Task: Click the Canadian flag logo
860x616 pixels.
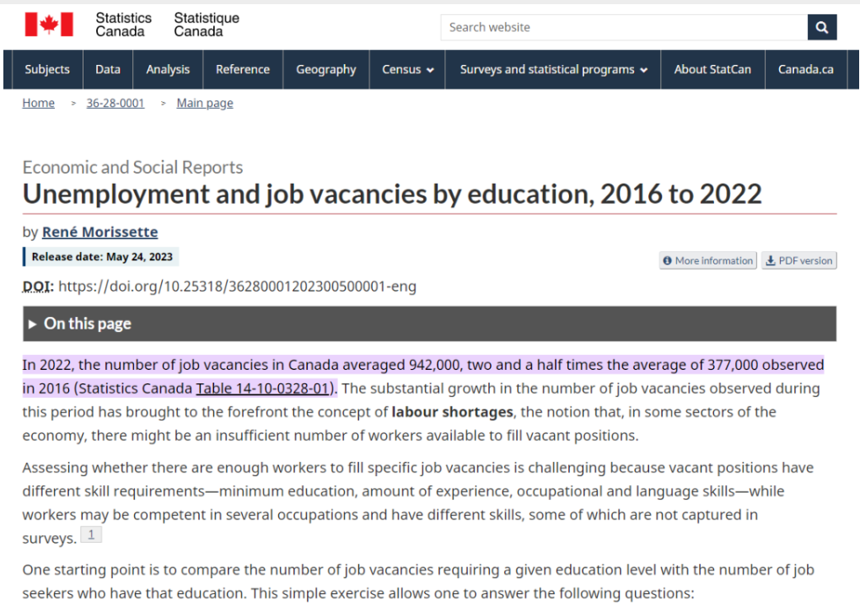Action: click(49, 25)
